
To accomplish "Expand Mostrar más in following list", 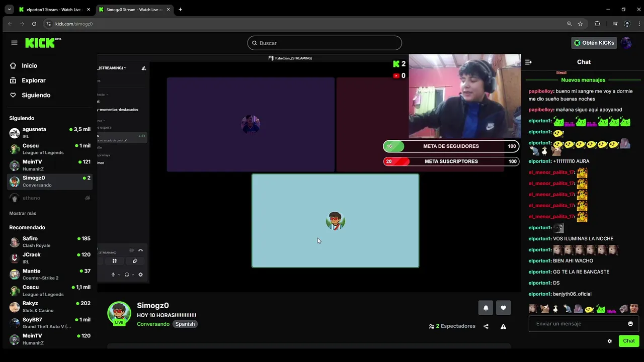I will click(23, 213).
